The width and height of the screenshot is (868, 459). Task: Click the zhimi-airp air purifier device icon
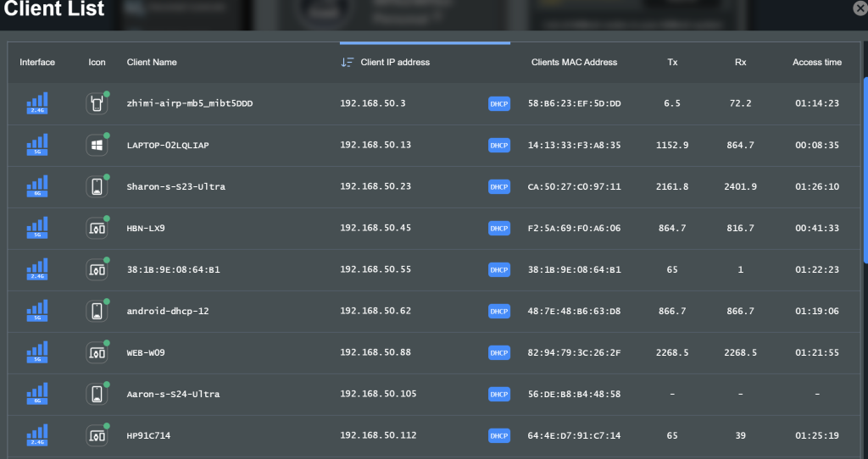97,103
